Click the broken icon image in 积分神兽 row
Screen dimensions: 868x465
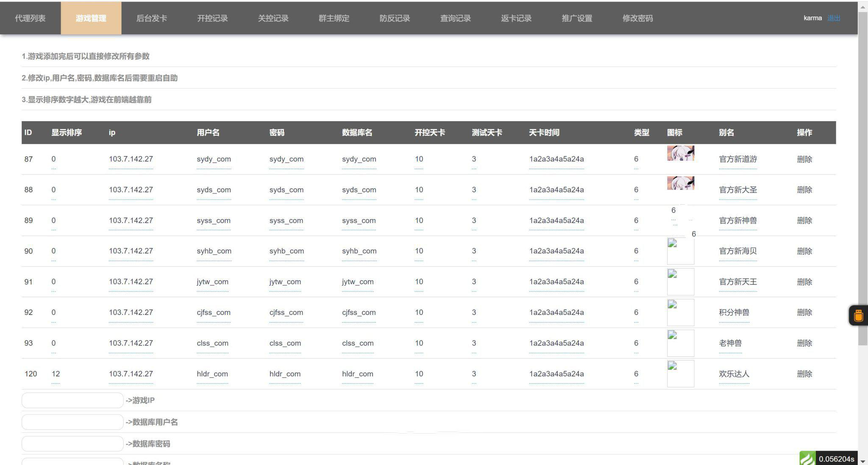click(x=680, y=312)
